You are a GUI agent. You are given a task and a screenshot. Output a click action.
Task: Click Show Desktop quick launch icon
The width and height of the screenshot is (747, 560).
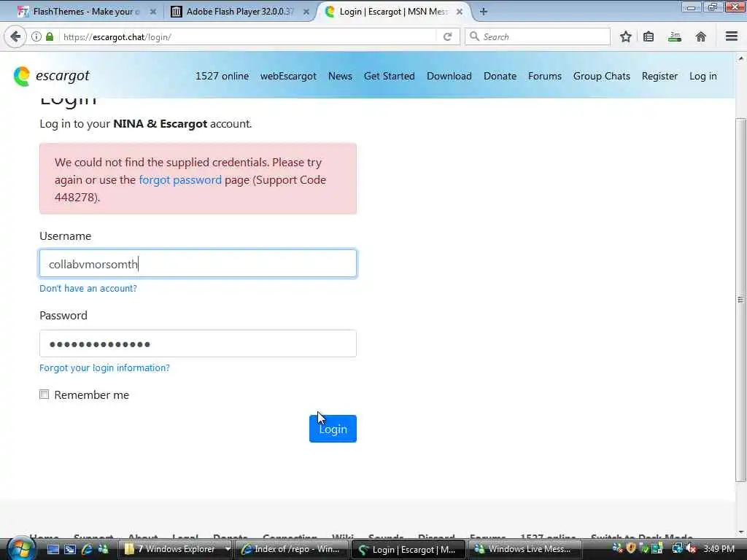tap(53, 549)
